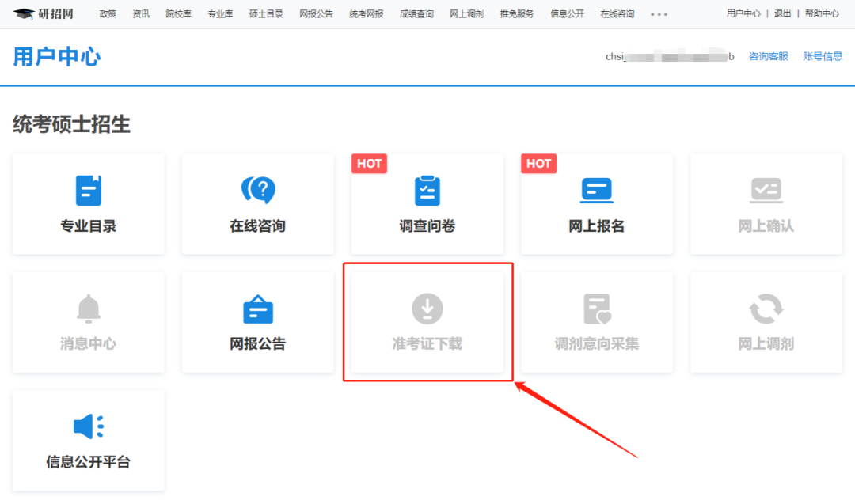Log out using the 退出 link
Image resolution: width=855 pixels, height=504 pixels.
pyautogui.click(x=783, y=13)
